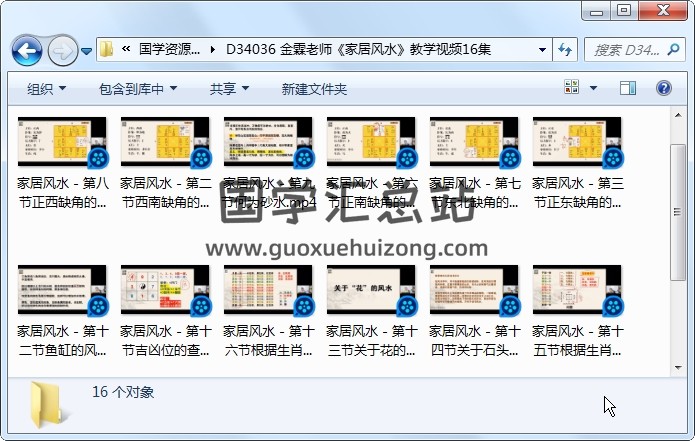The width and height of the screenshot is (695, 441).
Task: Click 新建文件夹 button
Action: [314, 89]
